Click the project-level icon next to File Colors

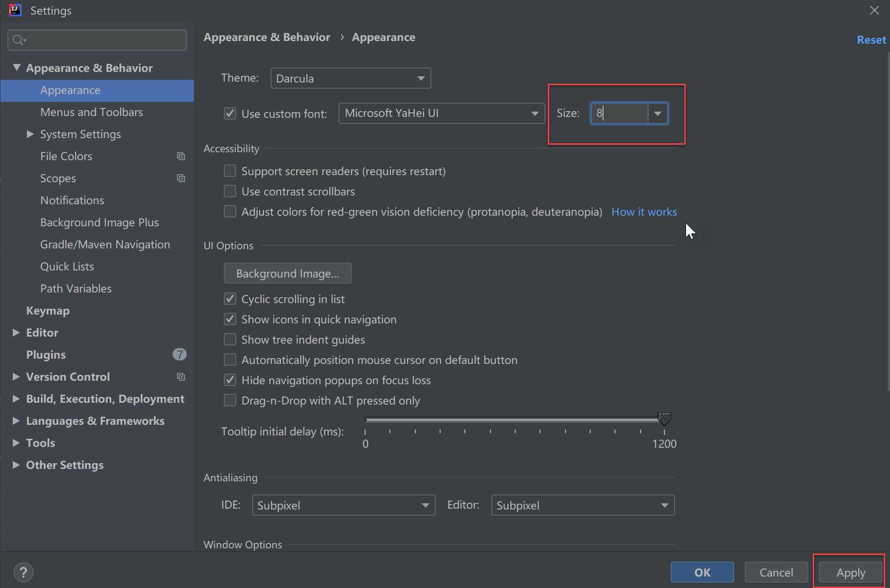click(181, 156)
